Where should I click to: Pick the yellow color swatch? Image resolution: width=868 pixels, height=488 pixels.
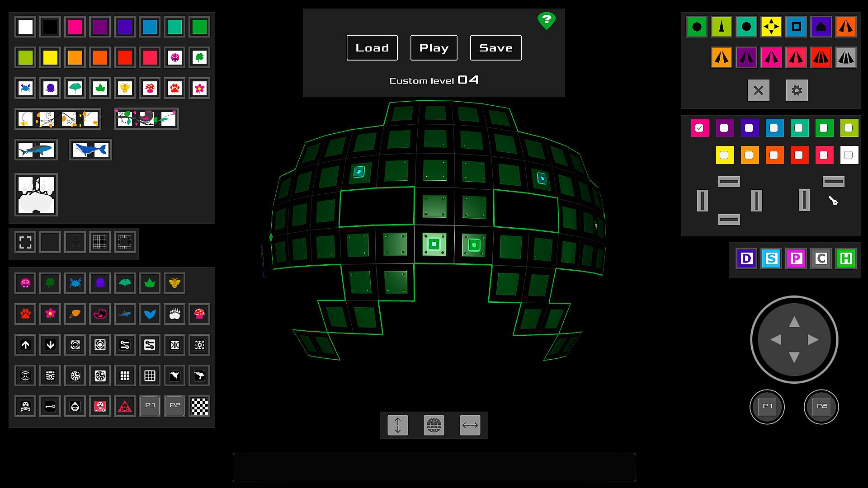(x=50, y=58)
